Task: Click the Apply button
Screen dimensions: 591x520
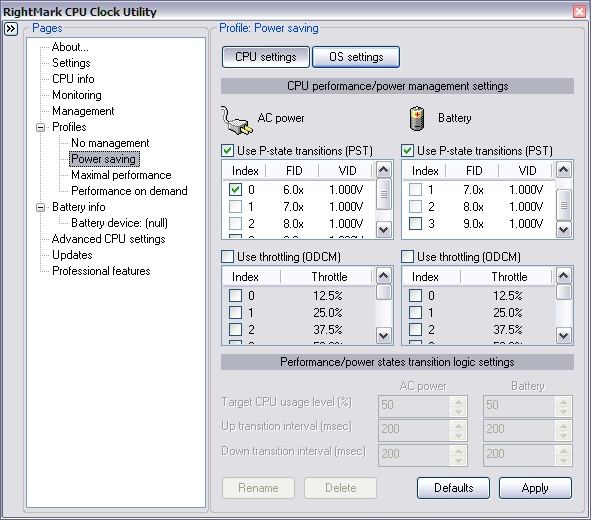Action: (x=535, y=488)
